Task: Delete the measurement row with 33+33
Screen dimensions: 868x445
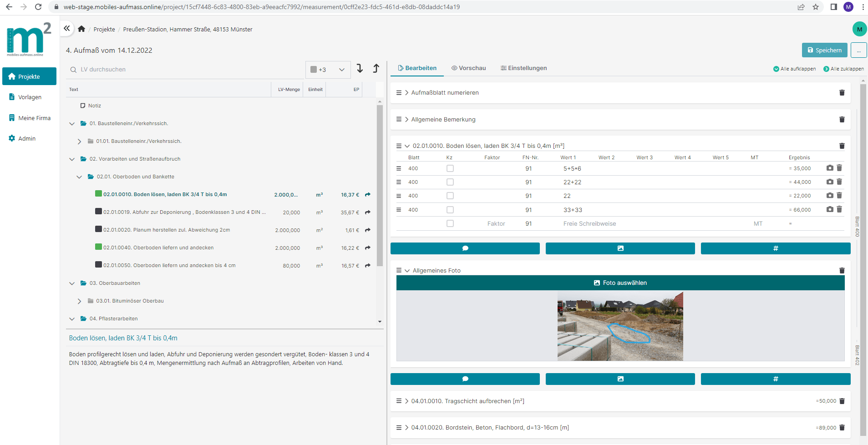Action: pyautogui.click(x=839, y=210)
